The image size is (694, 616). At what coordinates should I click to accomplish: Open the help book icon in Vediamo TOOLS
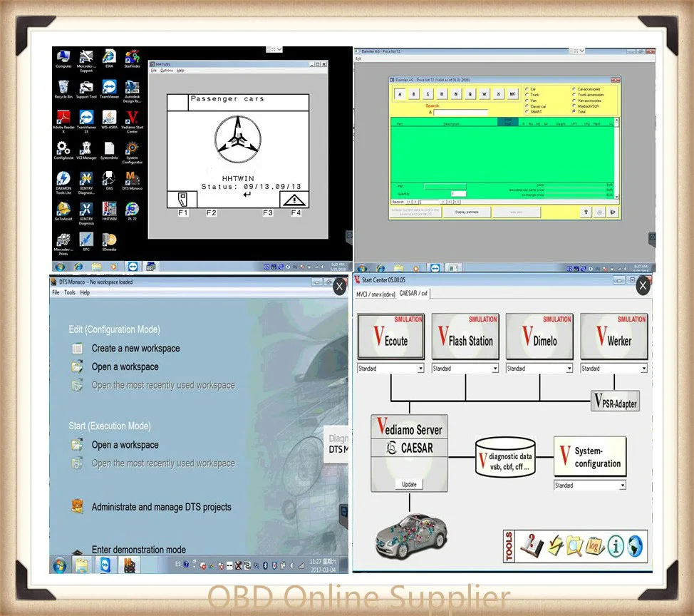pyautogui.click(x=532, y=545)
